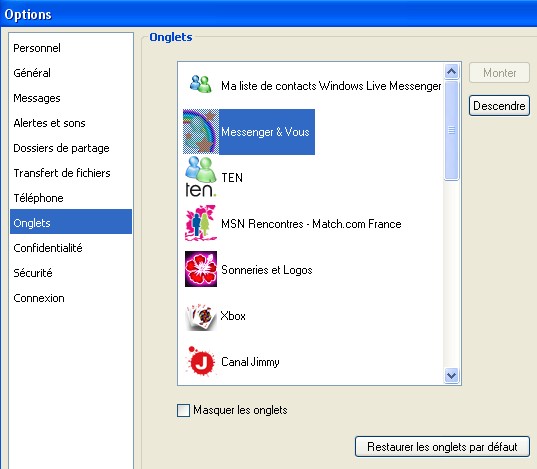Image resolution: width=537 pixels, height=469 pixels.
Task: Open the Connexion settings category
Action: click(39, 298)
